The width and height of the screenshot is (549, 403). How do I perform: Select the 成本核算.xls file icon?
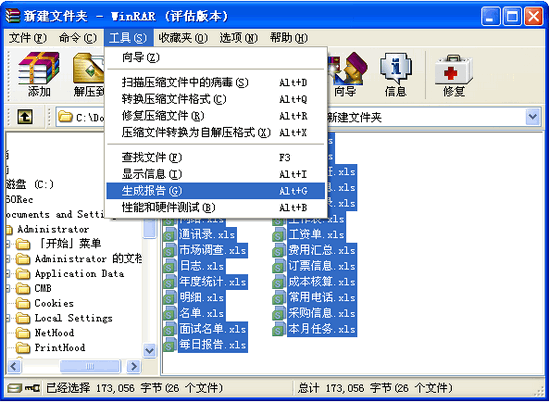279,282
